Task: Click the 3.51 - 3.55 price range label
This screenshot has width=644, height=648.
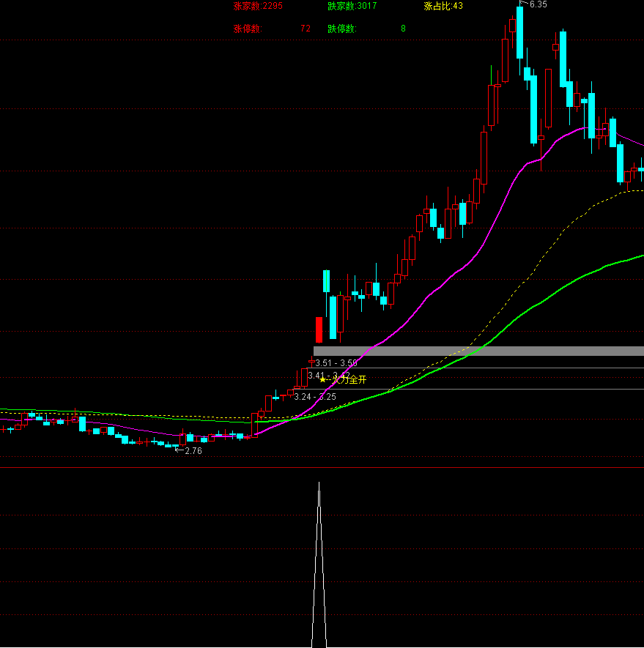Action: (x=336, y=363)
